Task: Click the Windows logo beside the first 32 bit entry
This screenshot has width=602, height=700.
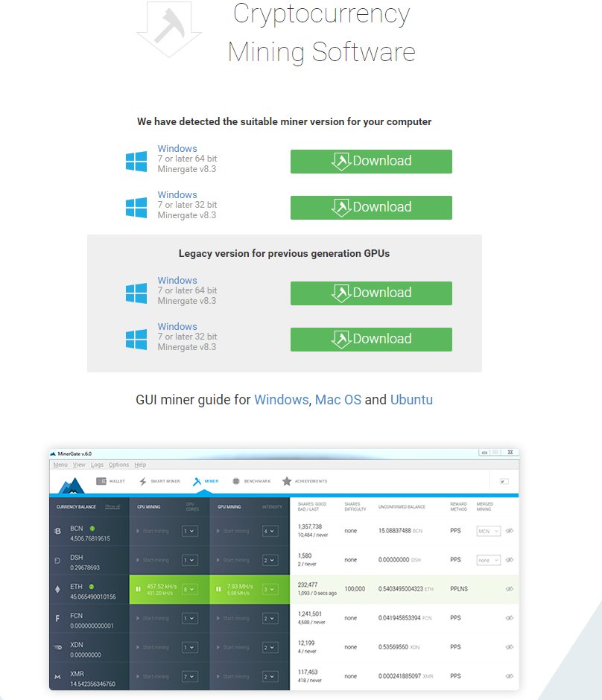Action: tap(136, 208)
